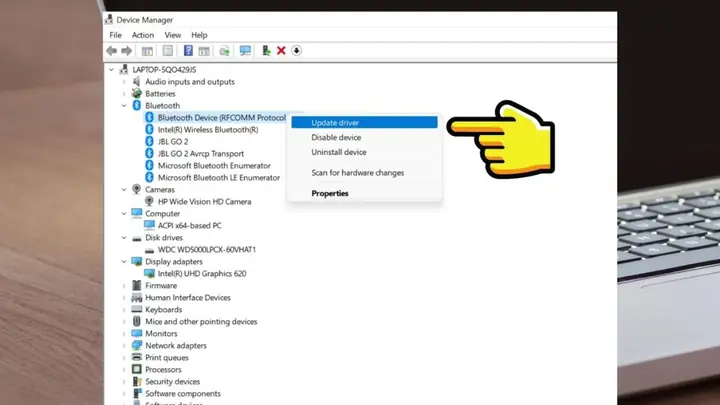The height and width of the screenshot is (405, 720).
Task: Click the speaker icon for Audio inputs and outputs
Action: tap(136, 81)
